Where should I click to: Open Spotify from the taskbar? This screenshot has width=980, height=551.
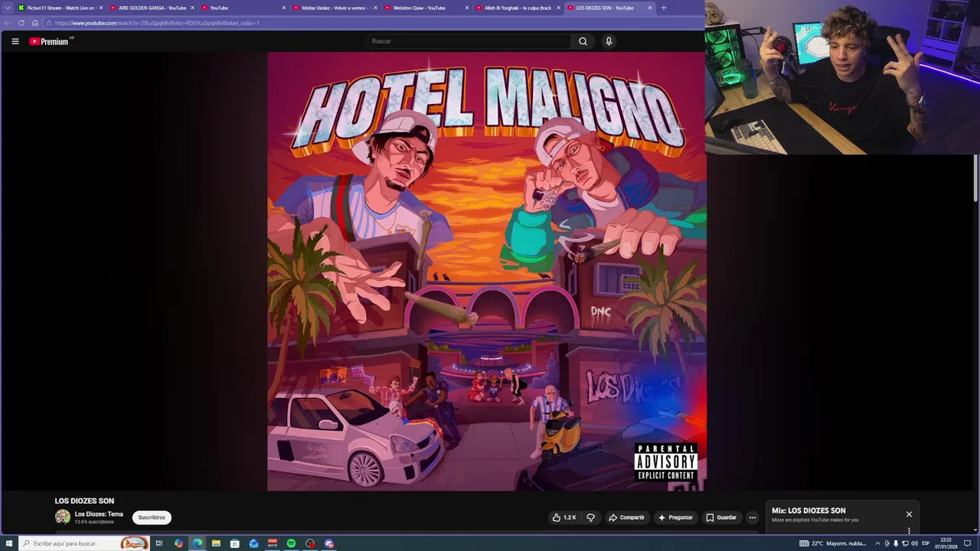[291, 543]
